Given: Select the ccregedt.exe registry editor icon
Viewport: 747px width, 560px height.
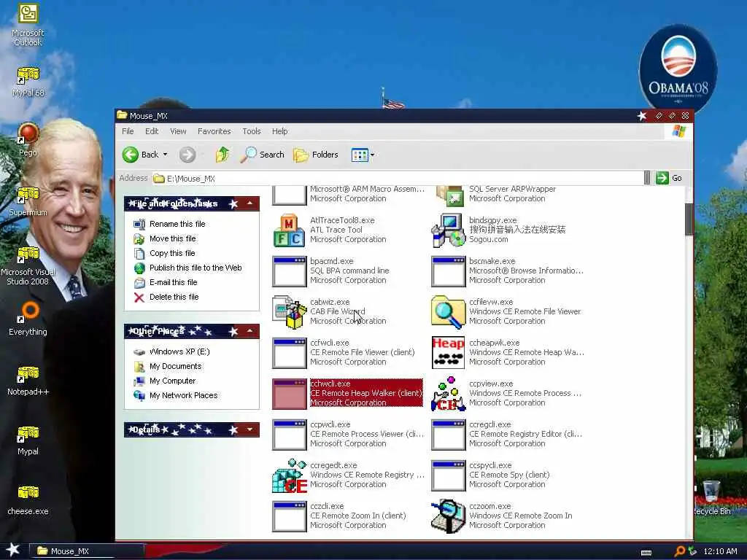Looking at the screenshot, I should click(289, 475).
